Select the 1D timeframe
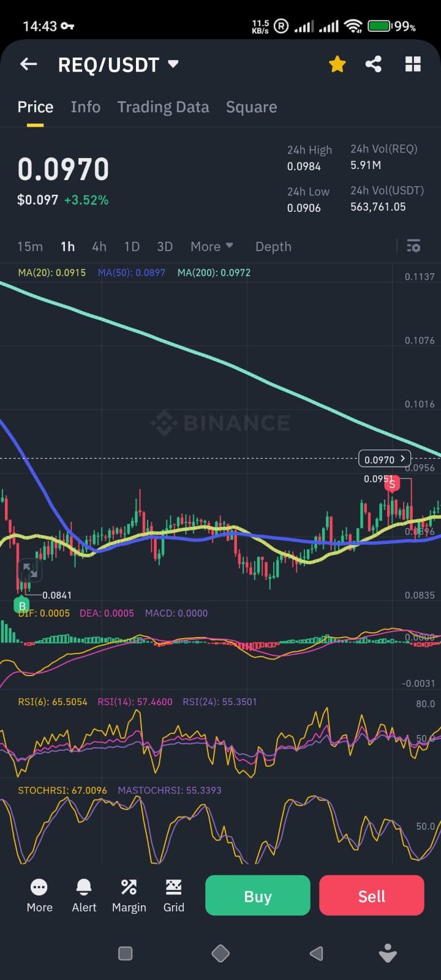Image resolution: width=441 pixels, height=980 pixels. point(132,246)
